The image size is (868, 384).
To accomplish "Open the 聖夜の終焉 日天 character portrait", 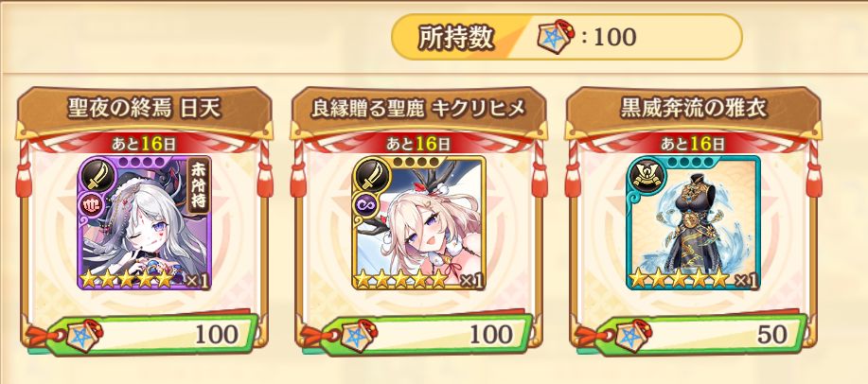I will click(x=144, y=223).
